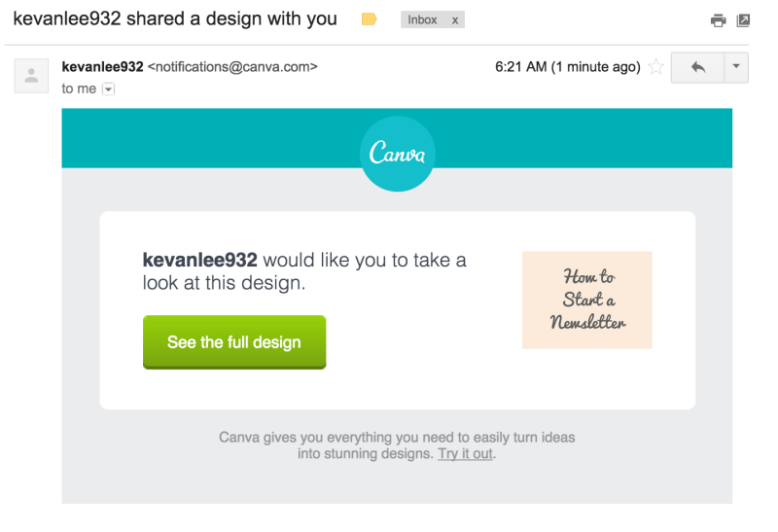This screenshot has height=532, width=778.
Task: Star this email from kevanlee932
Action: (x=655, y=66)
